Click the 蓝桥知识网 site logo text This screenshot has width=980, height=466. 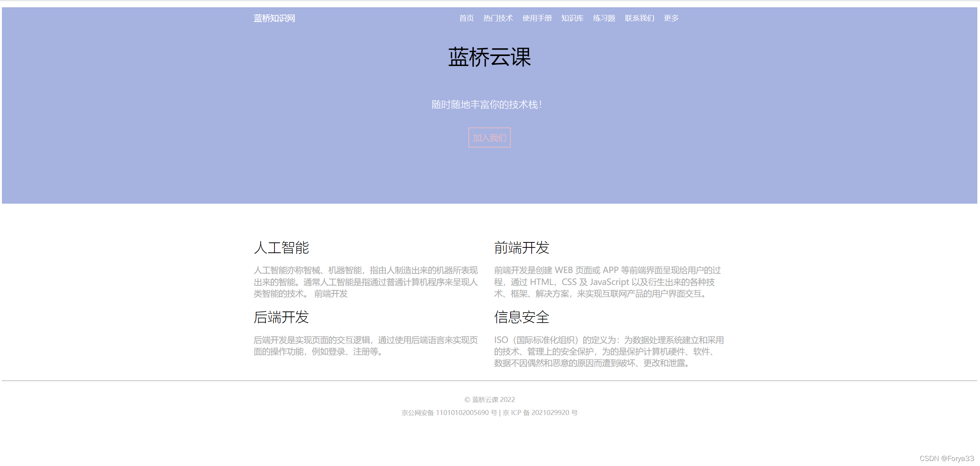(x=274, y=18)
